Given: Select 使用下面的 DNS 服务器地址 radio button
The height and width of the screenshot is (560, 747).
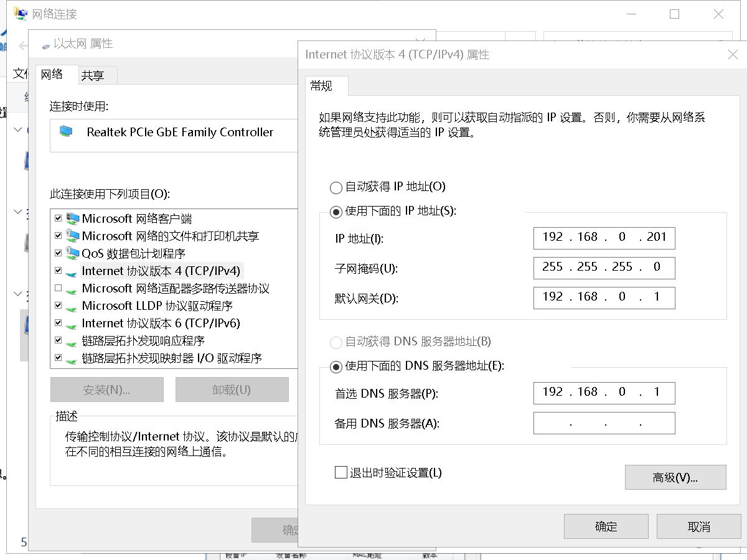Looking at the screenshot, I should pos(336,366).
